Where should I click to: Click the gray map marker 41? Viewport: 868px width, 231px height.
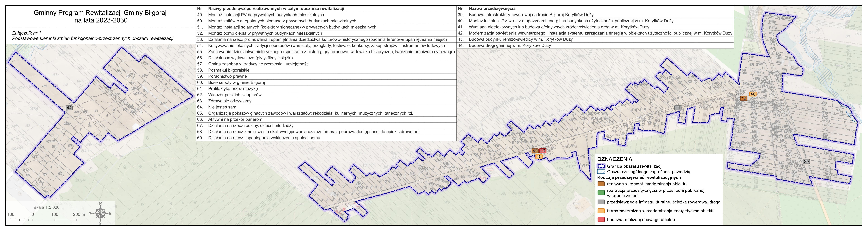tap(678, 108)
